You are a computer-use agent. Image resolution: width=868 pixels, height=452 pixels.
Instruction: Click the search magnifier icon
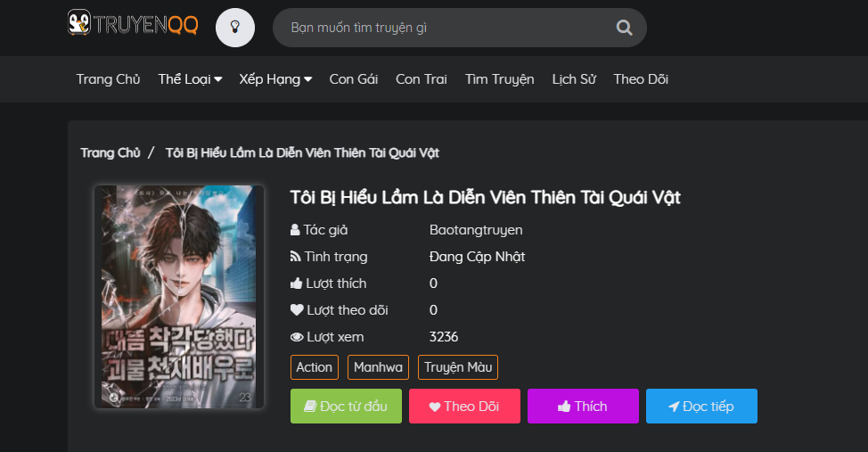(x=624, y=27)
